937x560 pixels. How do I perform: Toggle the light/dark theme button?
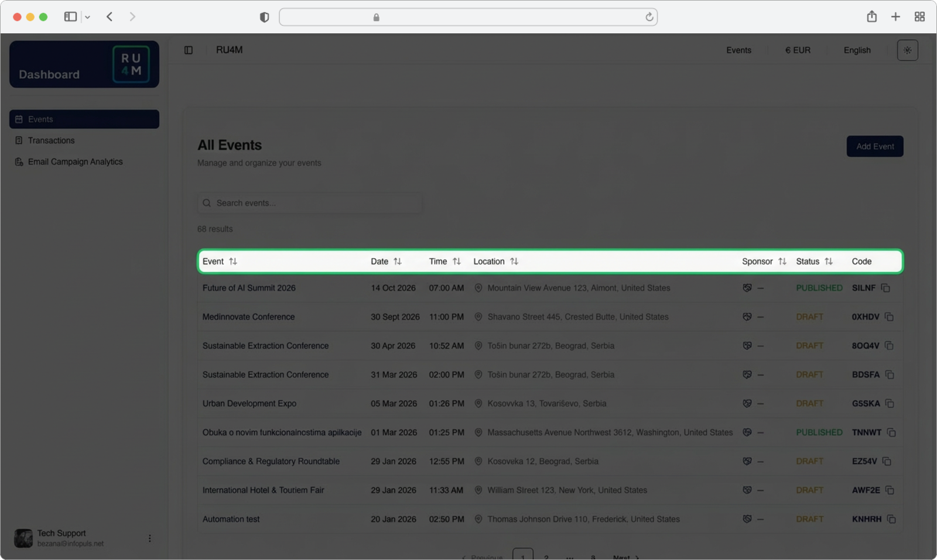click(x=907, y=50)
